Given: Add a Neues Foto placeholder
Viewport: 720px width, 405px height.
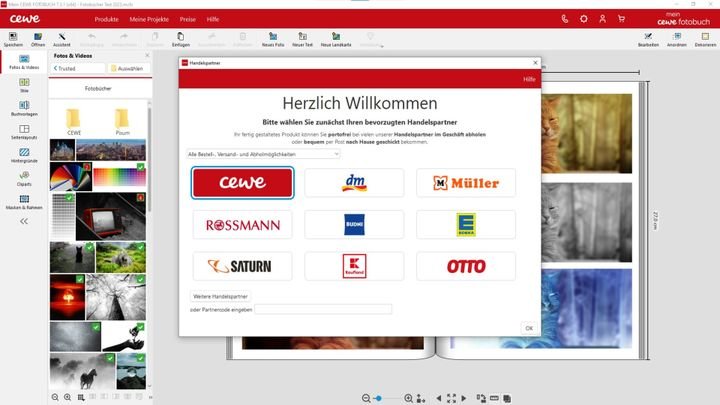Looking at the screenshot, I should [273, 39].
